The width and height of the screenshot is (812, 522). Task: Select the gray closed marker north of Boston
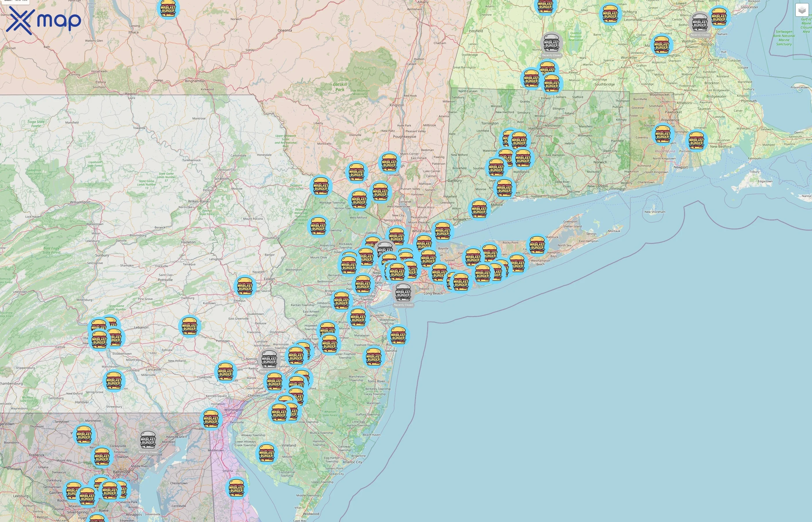tap(700, 22)
